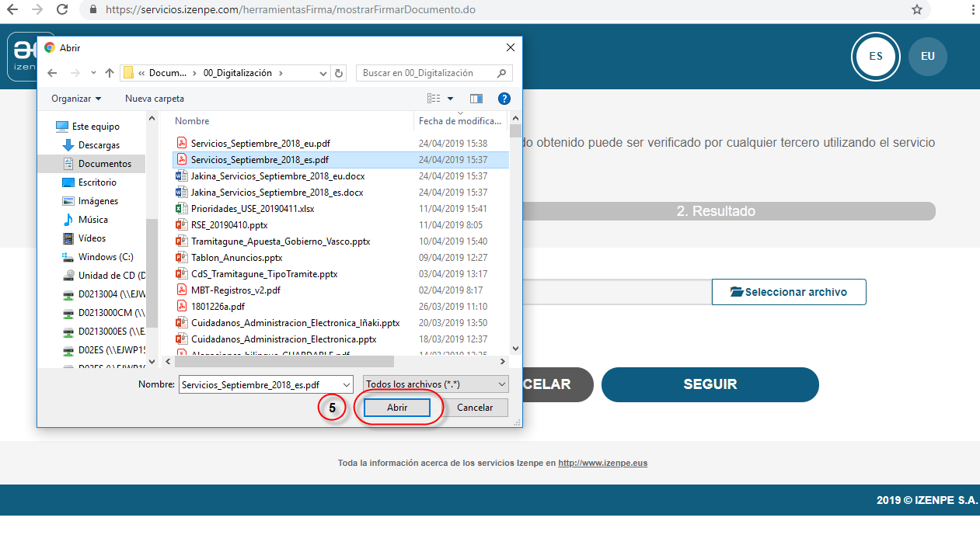Image resolution: width=980 pixels, height=535 pixels.
Task: Toggle the preview pane icon
Action: 476,99
